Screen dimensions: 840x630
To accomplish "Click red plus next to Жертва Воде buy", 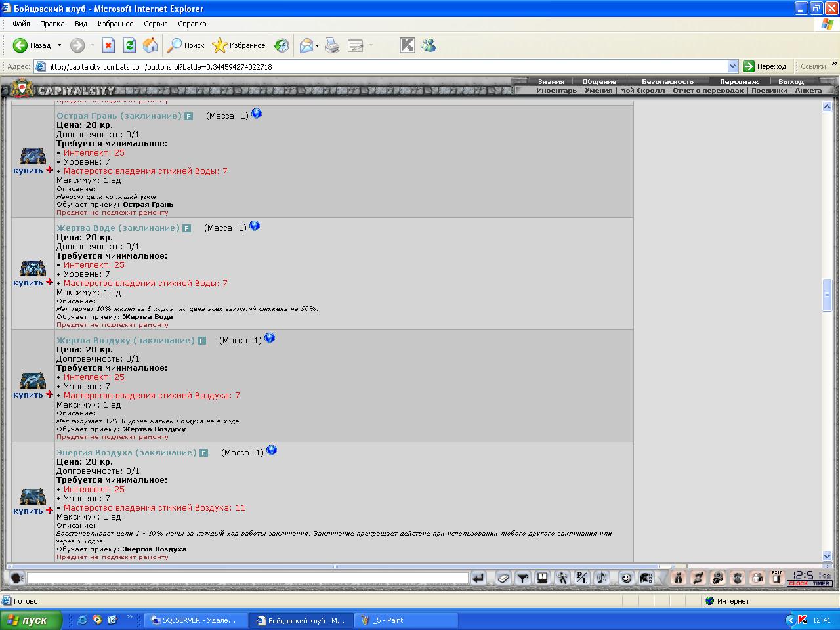I will 49,282.
